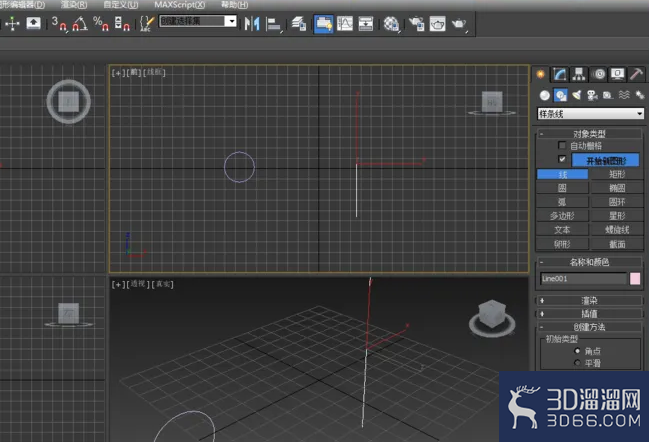Screen dimensions: 649x442
Task: Expand the 渲染 rollout
Action: coord(589,300)
